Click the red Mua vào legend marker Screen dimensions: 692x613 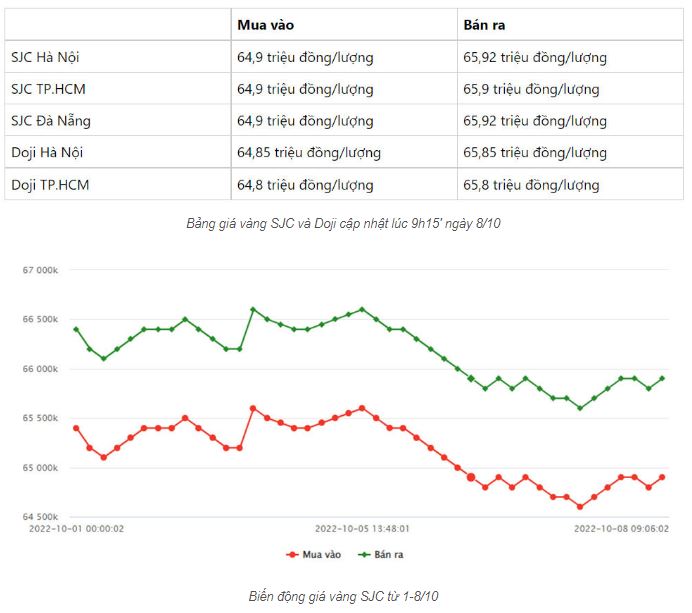coord(292,553)
